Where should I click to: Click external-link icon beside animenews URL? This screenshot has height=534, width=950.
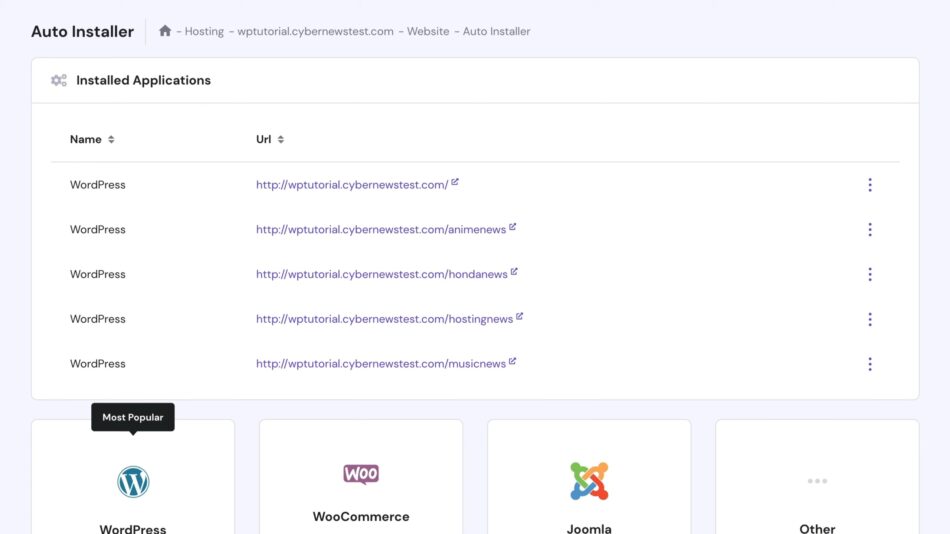pos(513,227)
